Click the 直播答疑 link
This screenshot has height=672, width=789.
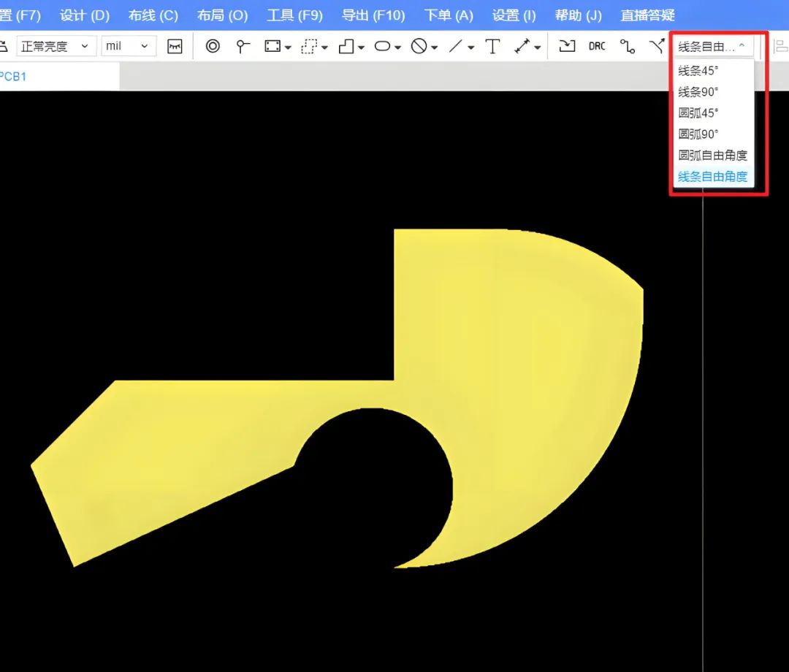tap(647, 15)
